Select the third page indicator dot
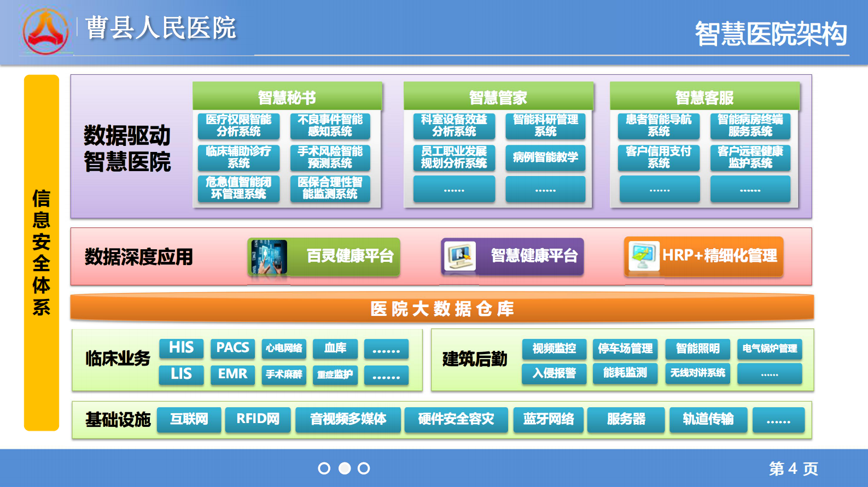The height and width of the screenshot is (487, 868). pyautogui.click(x=364, y=468)
